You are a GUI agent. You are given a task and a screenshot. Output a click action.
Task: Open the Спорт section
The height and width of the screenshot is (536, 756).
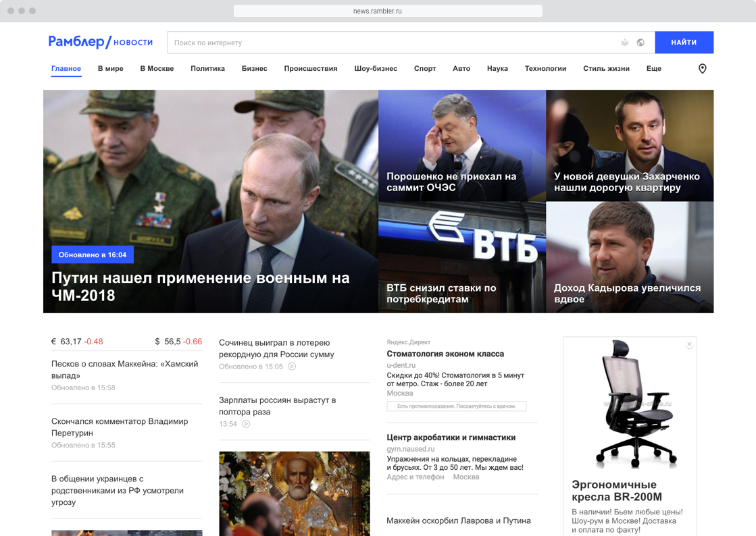[425, 68]
